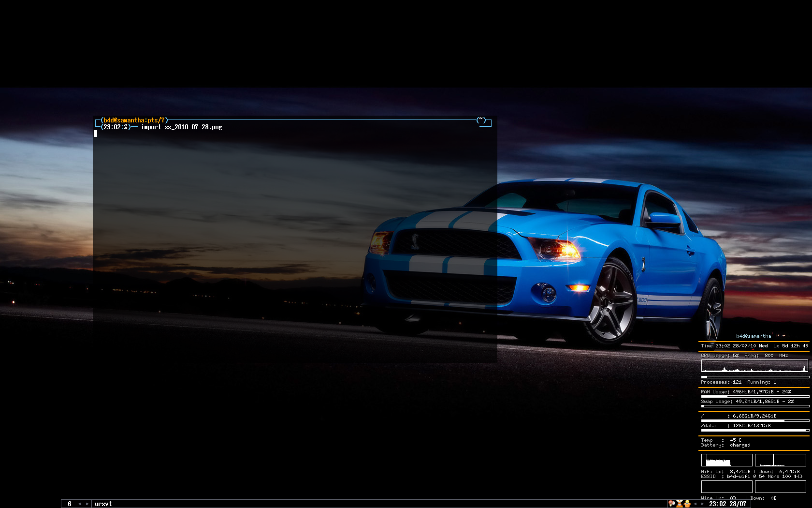Click the "CPU Usage: 5%" text
Image resolution: width=812 pixels, height=508 pixels.
[x=720, y=356]
